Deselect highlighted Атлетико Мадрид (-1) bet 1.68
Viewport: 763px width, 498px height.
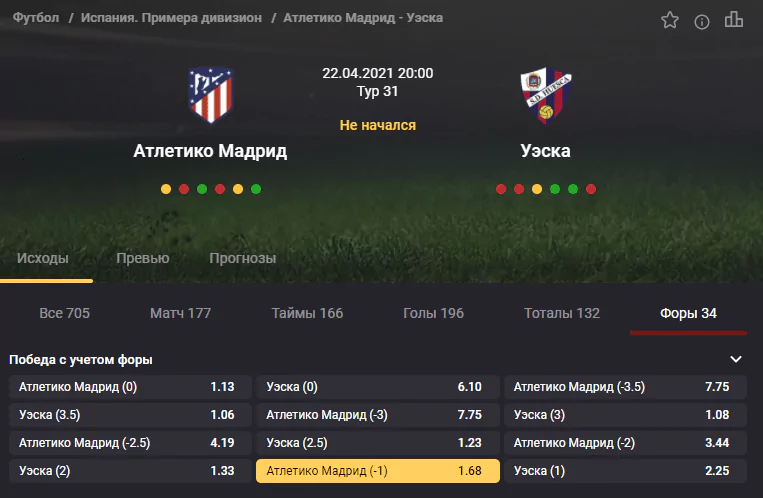[x=378, y=471]
